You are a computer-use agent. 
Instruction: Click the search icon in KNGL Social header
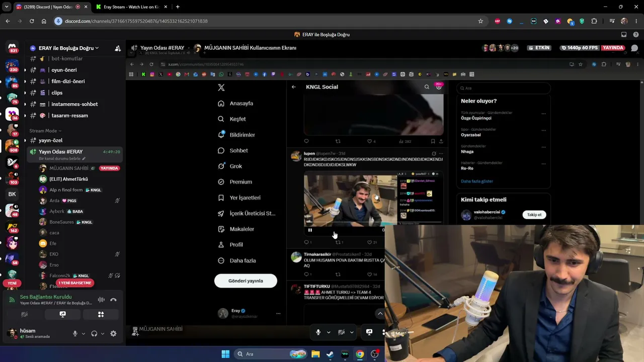427,87
